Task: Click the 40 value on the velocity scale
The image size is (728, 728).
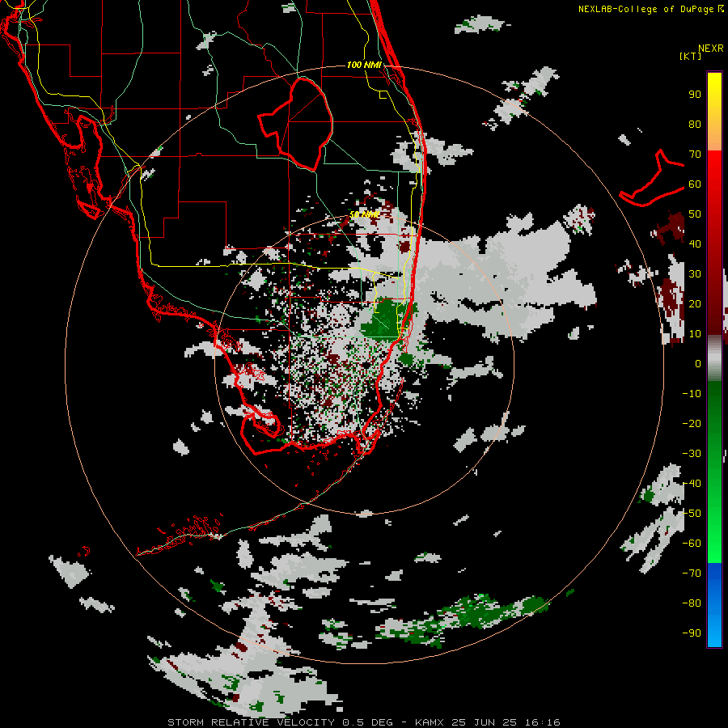Action: pos(695,243)
